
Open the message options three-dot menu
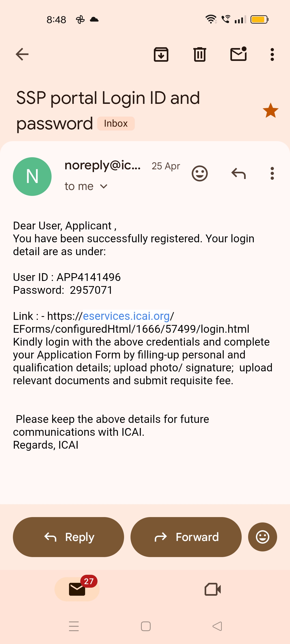pyautogui.click(x=272, y=174)
